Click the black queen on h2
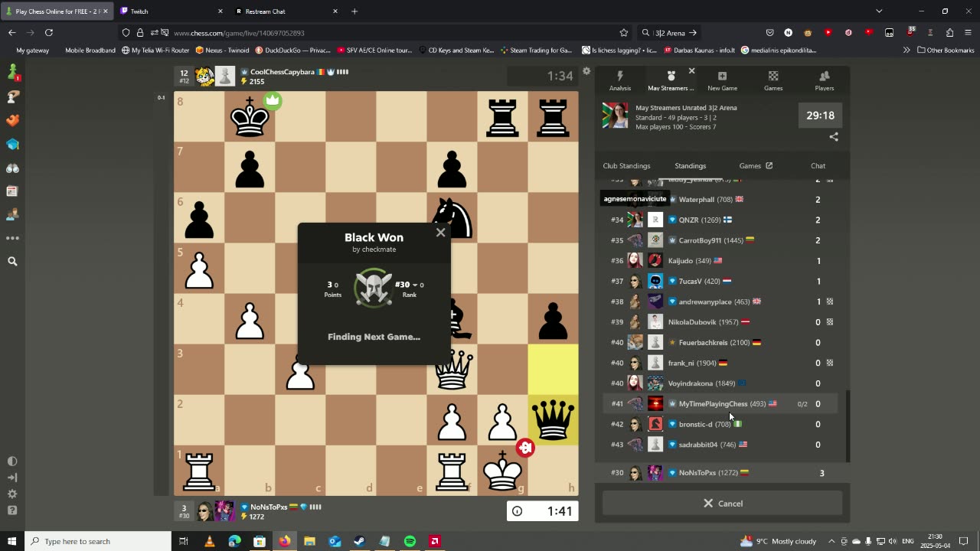The width and height of the screenshot is (980, 551). (553, 419)
